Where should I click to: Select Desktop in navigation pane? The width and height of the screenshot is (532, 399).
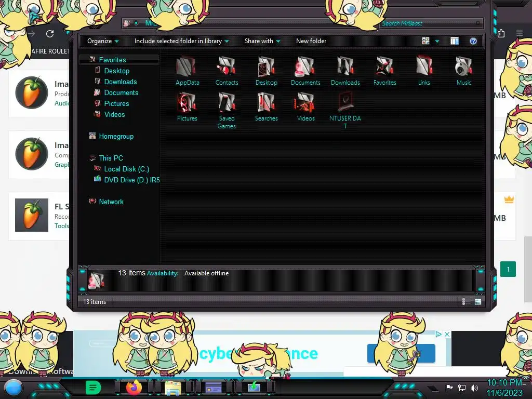point(117,71)
